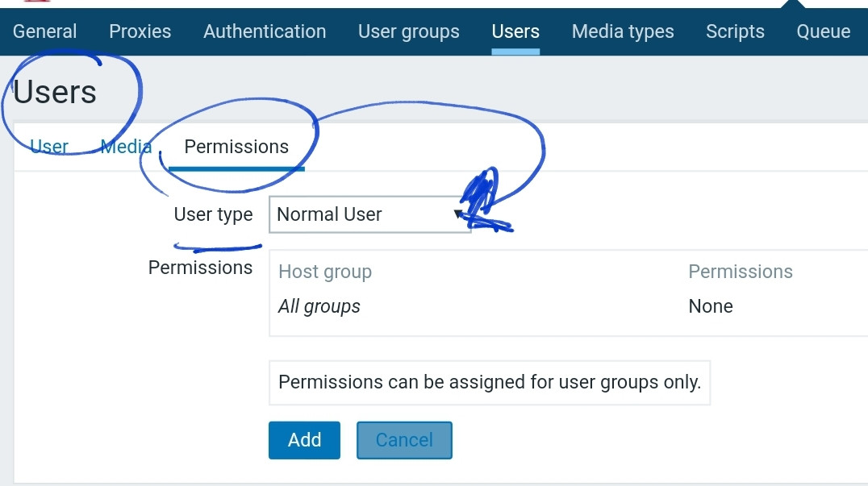Click the Permissions column header in table

pyautogui.click(x=741, y=272)
